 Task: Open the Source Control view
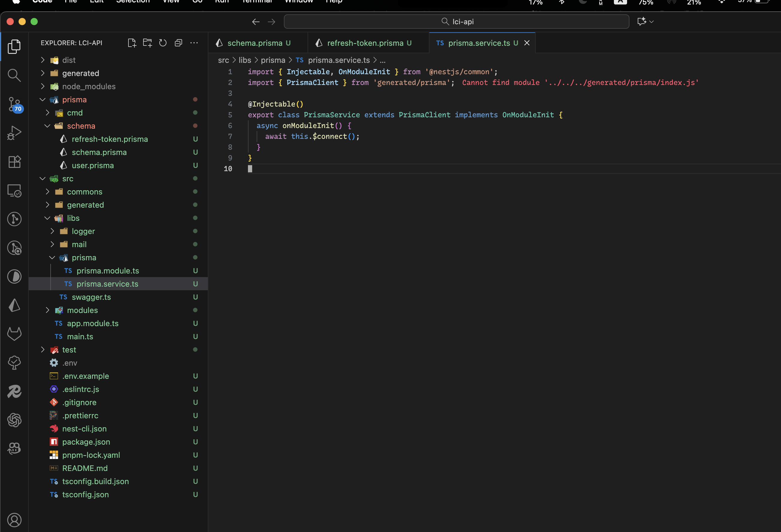point(14,104)
